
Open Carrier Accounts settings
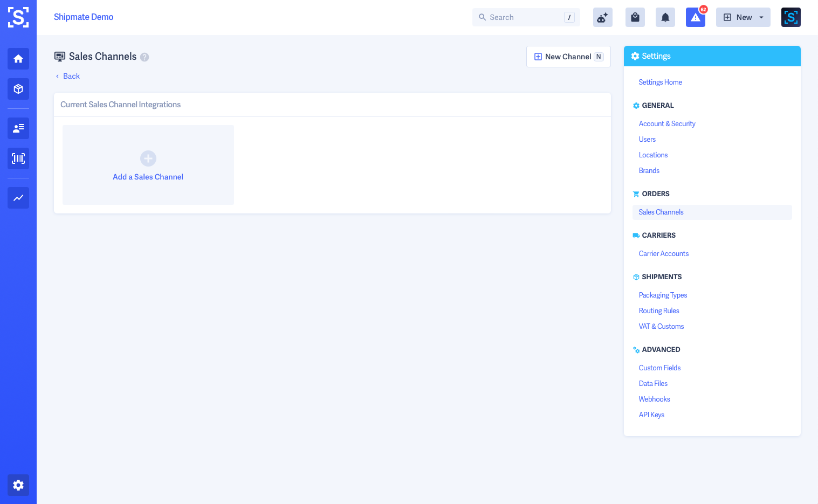[663, 253]
